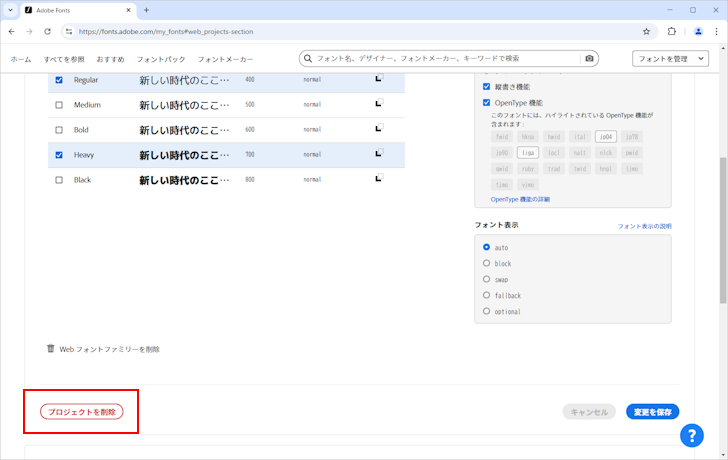The height and width of the screenshot is (460, 728).
Task: Enable the Medium font weight checkbox
Action: tap(59, 105)
